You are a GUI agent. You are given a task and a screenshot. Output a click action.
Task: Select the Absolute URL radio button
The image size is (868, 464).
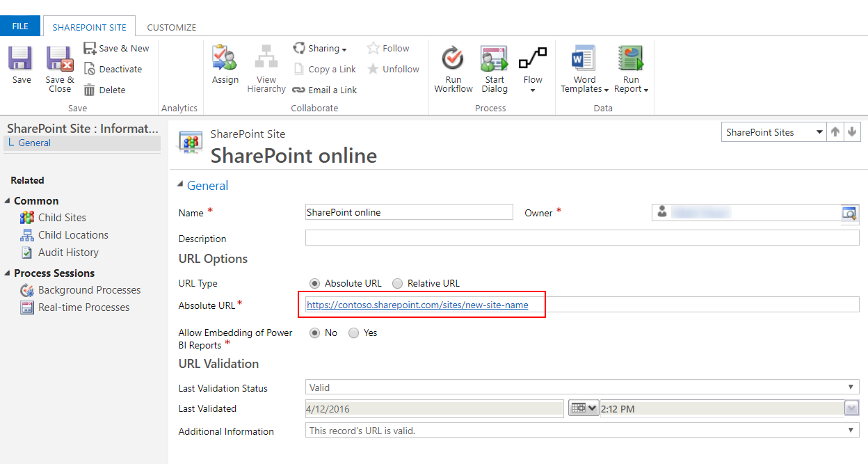(x=316, y=283)
